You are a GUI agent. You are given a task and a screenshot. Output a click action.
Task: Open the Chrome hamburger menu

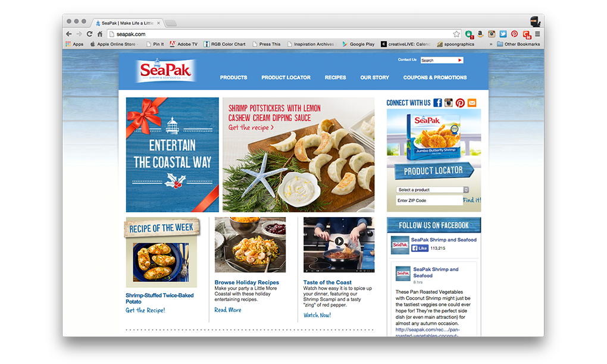(537, 34)
